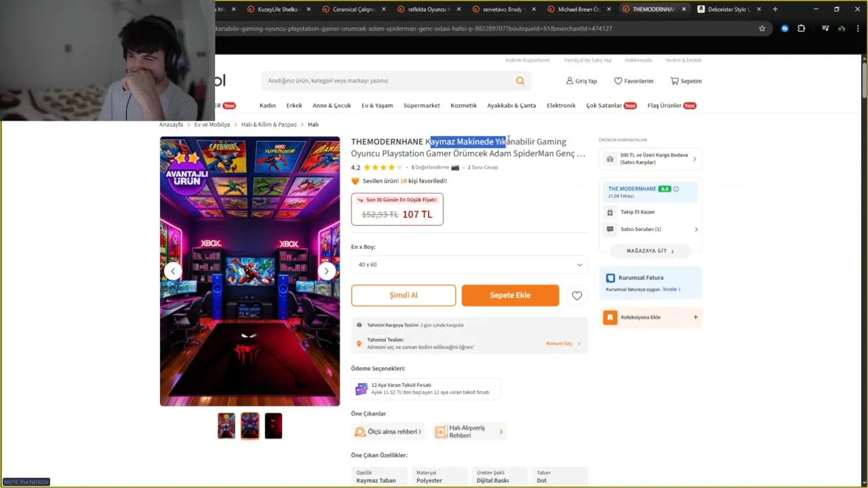Click the Chrome profile blue circle icon
The width and height of the screenshot is (868, 488).
(x=785, y=28)
